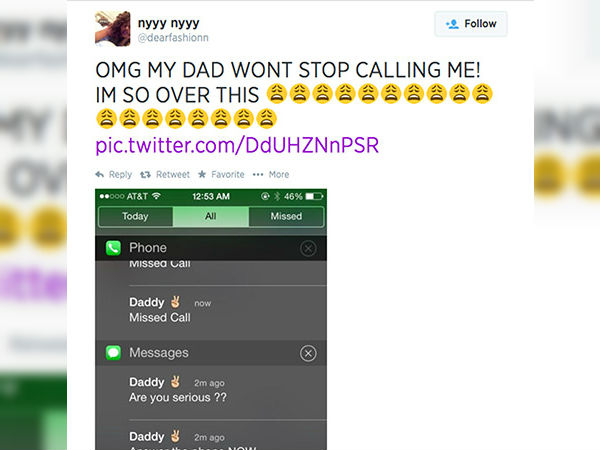Open the @dearfashionn handle link
The width and height of the screenshot is (600, 450).
click(173, 38)
